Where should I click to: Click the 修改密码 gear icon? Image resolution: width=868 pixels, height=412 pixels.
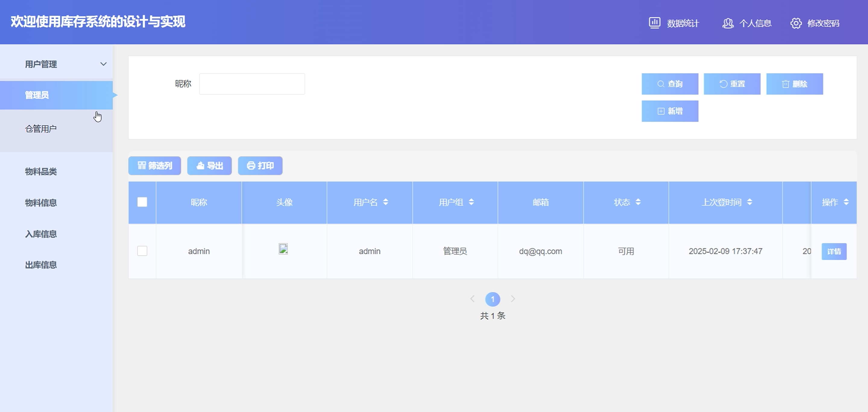click(796, 23)
